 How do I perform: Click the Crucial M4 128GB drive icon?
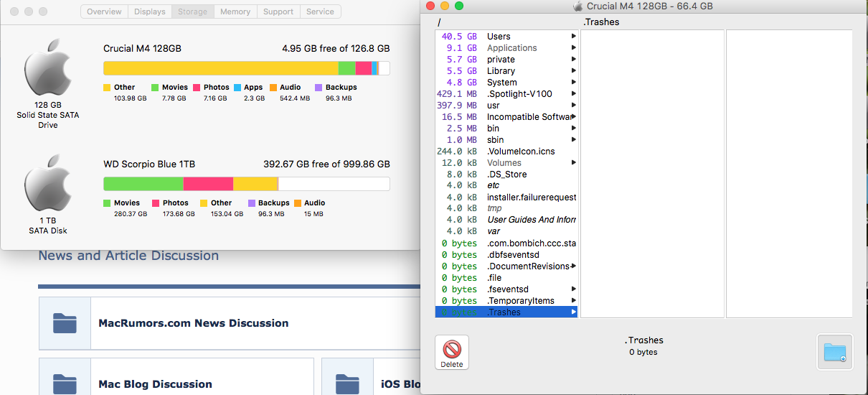(47, 68)
